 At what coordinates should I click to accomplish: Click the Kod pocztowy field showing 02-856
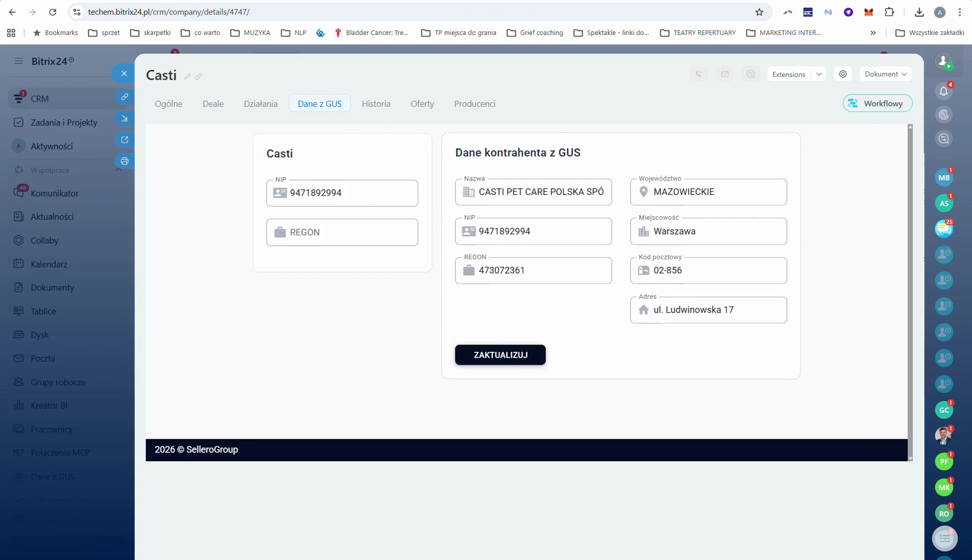[708, 271]
